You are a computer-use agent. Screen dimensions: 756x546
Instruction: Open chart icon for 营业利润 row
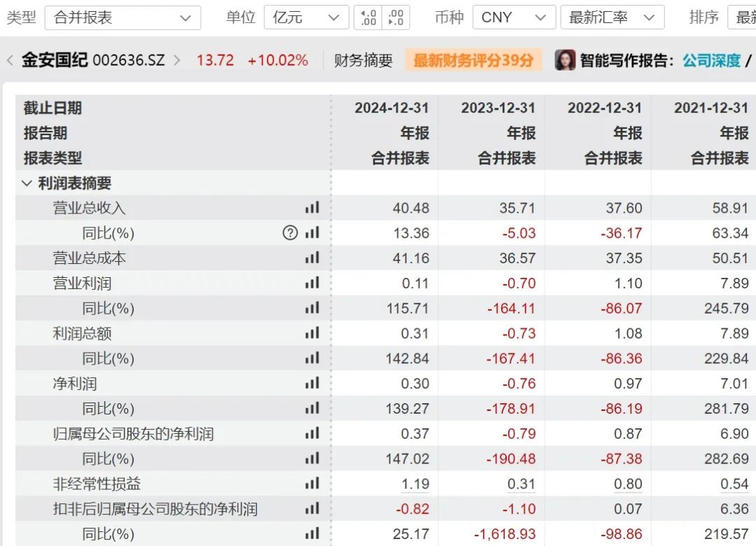pyautogui.click(x=312, y=283)
